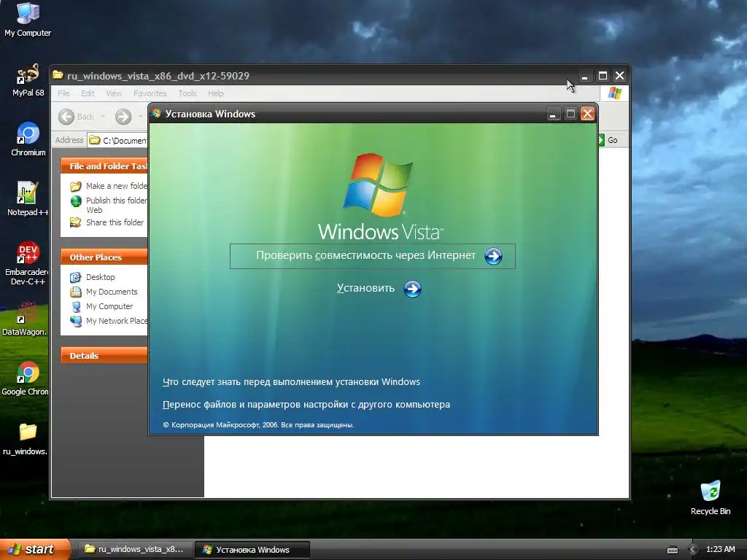Click the Back arrow in Explorer toolbar

coord(66,117)
